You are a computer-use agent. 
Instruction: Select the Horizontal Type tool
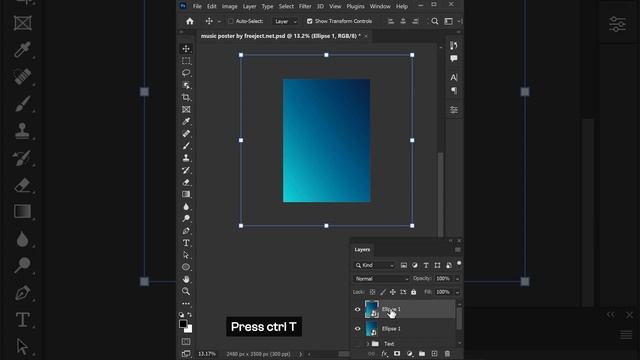(x=186, y=243)
